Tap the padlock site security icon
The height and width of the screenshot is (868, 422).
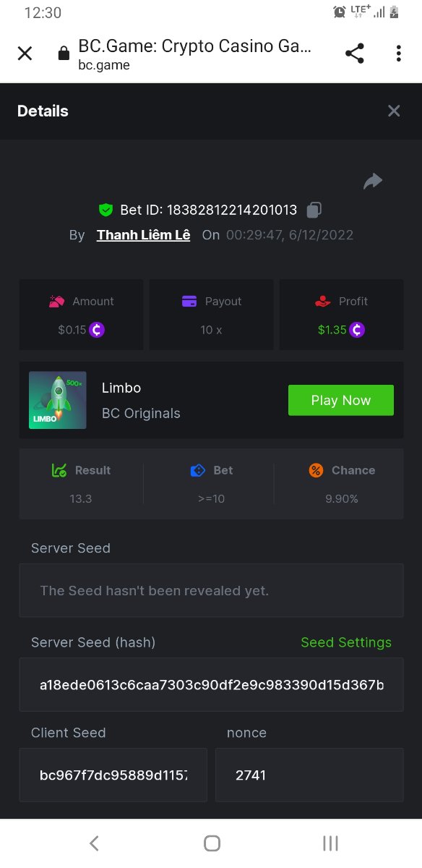64,54
